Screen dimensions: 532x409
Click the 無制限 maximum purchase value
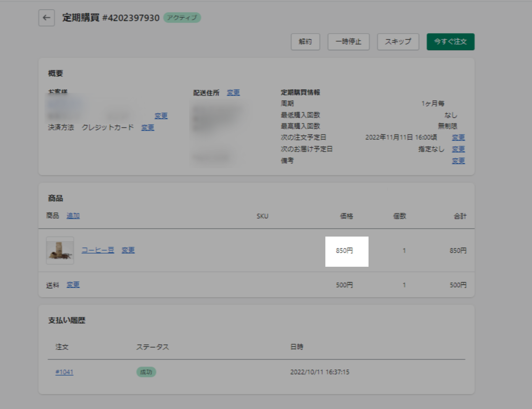[448, 126]
